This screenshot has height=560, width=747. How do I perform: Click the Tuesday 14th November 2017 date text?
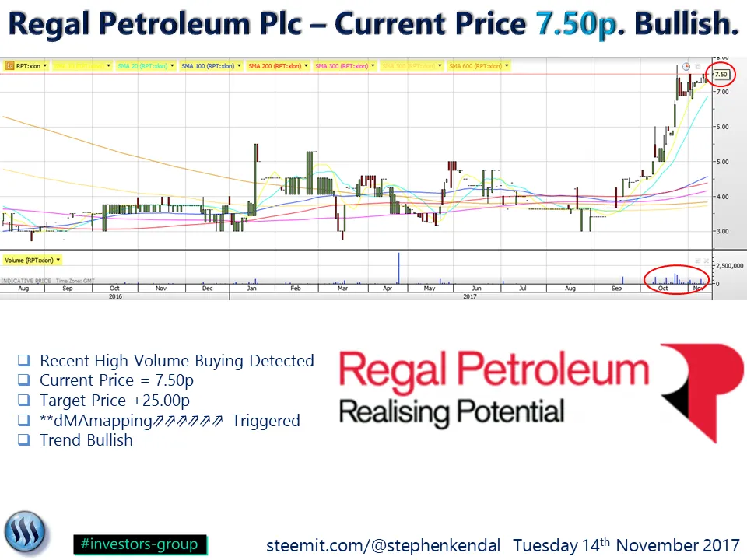click(x=626, y=544)
